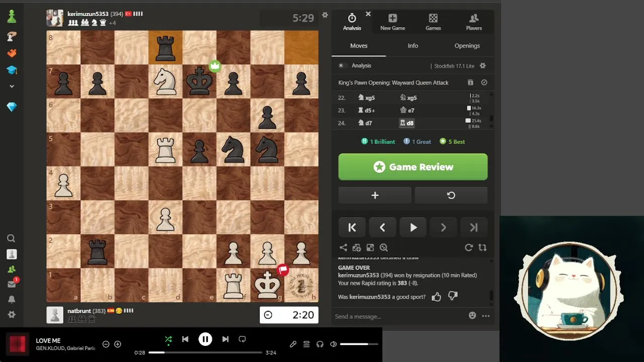The image size is (644, 362).
Task: Select White's move 23 Rd5+
Action: [x=367, y=111]
